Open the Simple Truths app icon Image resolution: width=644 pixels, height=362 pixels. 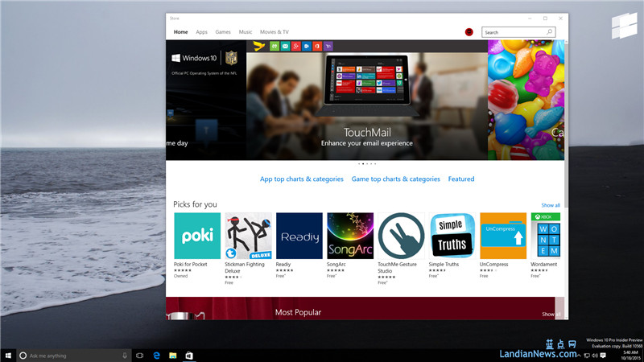coord(452,236)
